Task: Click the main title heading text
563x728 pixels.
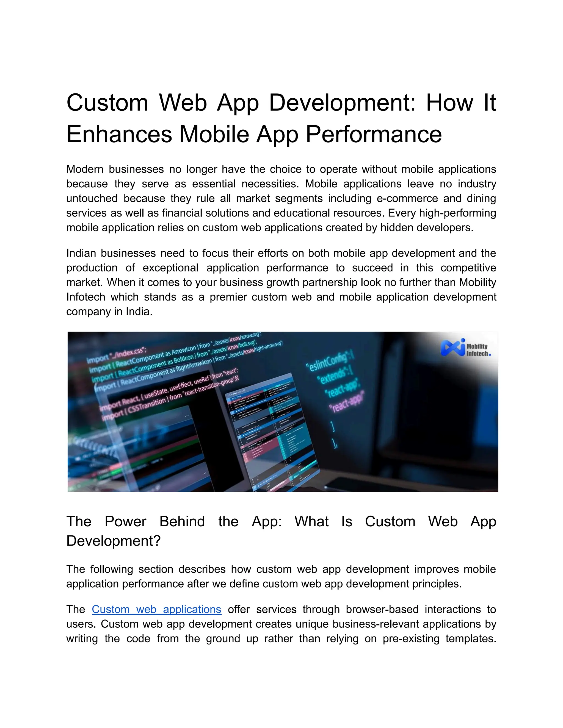Action: 281,118
